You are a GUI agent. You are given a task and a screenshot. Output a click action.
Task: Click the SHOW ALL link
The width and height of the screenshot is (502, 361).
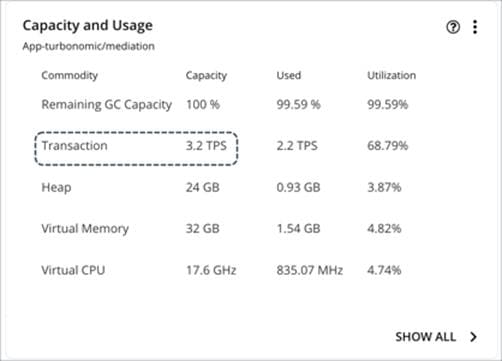tap(425, 337)
